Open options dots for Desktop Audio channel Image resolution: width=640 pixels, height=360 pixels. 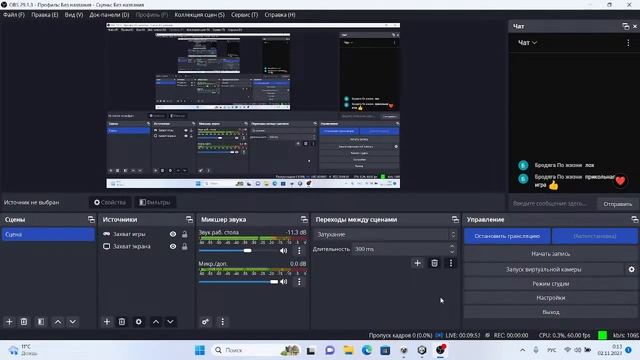299,251
